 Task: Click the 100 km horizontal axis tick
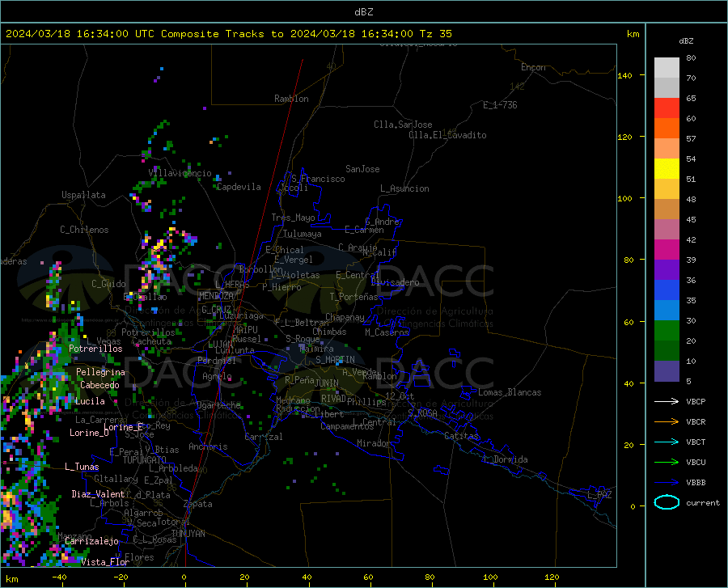pyautogui.click(x=490, y=577)
